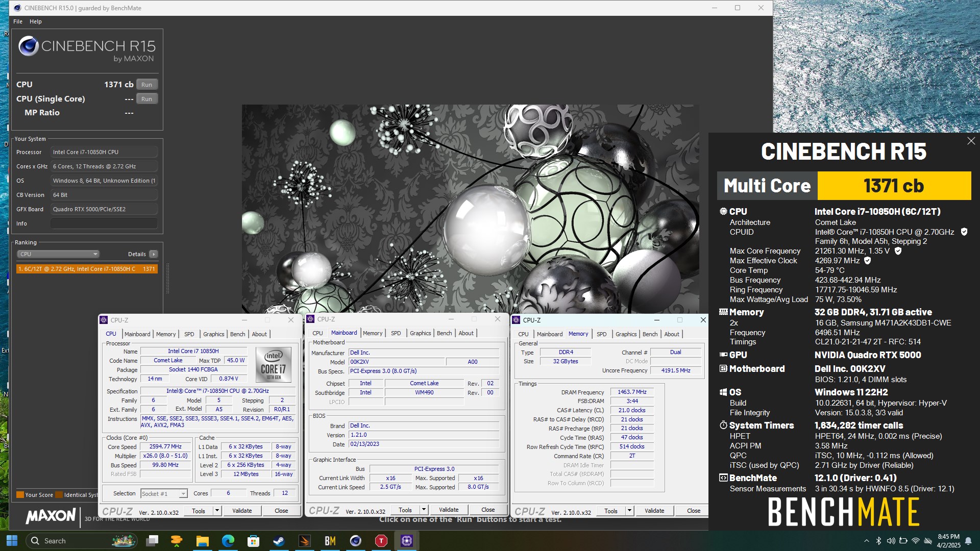Open Mainboard tab in left CPU-Z window

(137, 334)
